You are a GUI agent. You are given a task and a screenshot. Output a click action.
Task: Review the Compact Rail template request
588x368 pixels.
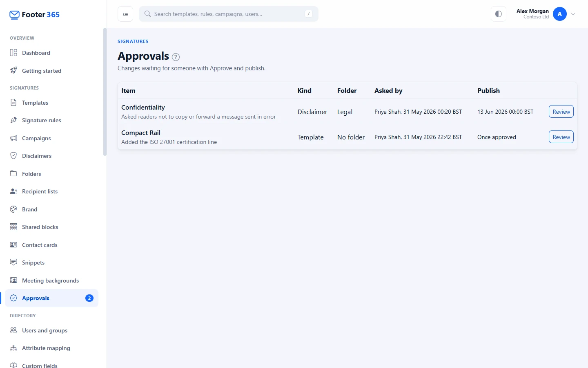click(x=561, y=137)
